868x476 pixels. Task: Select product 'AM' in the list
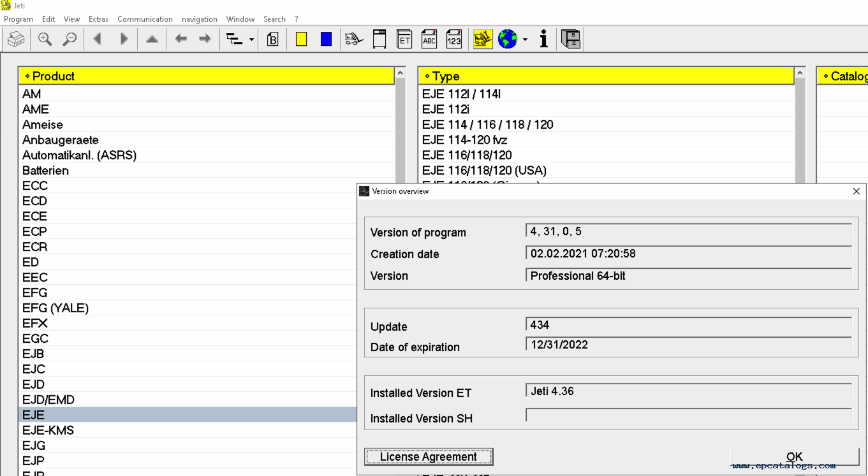(207, 94)
